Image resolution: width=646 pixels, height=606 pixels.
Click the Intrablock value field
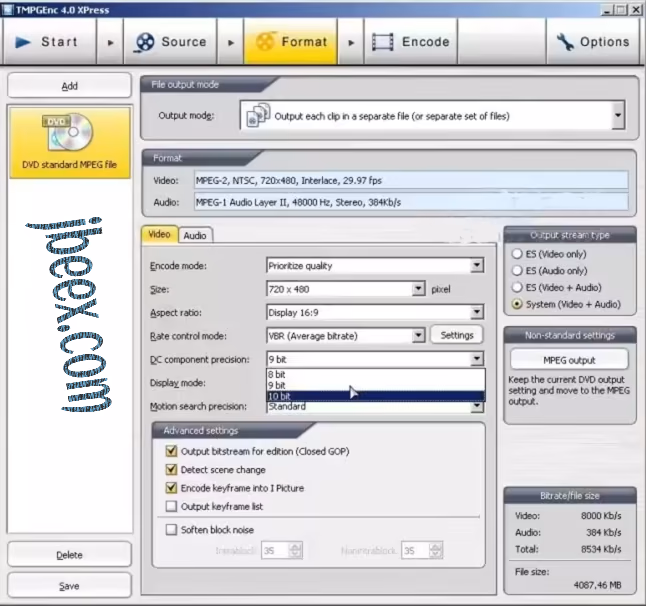point(274,550)
